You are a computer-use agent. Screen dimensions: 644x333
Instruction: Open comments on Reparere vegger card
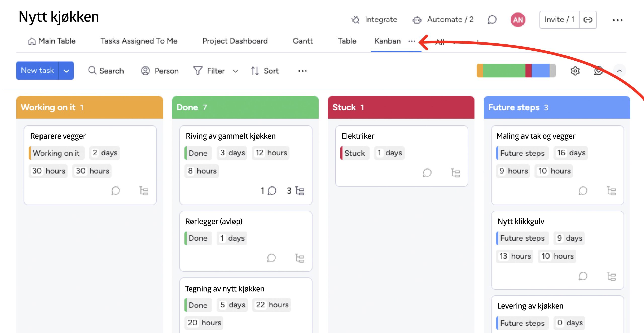click(x=116, y=191)
